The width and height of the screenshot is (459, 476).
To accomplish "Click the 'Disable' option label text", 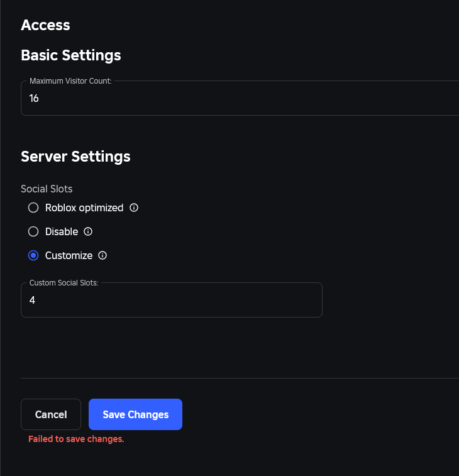I will tap(62, 231).
